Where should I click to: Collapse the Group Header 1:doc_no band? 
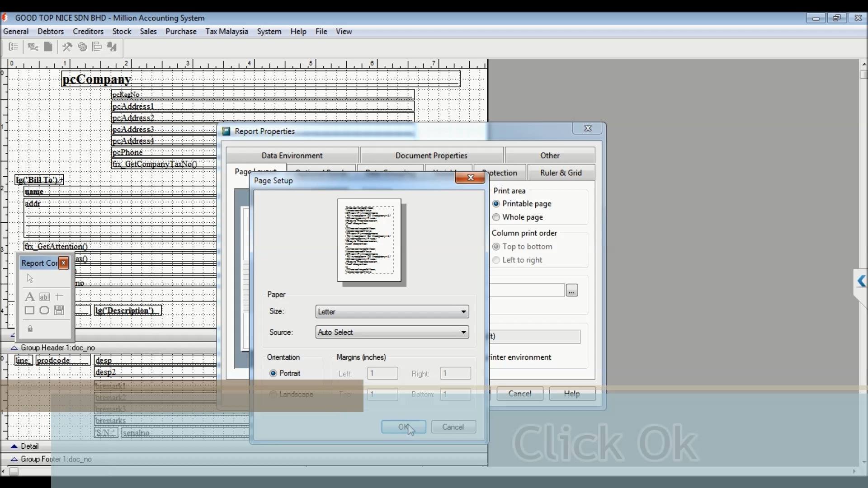(14, 347)
